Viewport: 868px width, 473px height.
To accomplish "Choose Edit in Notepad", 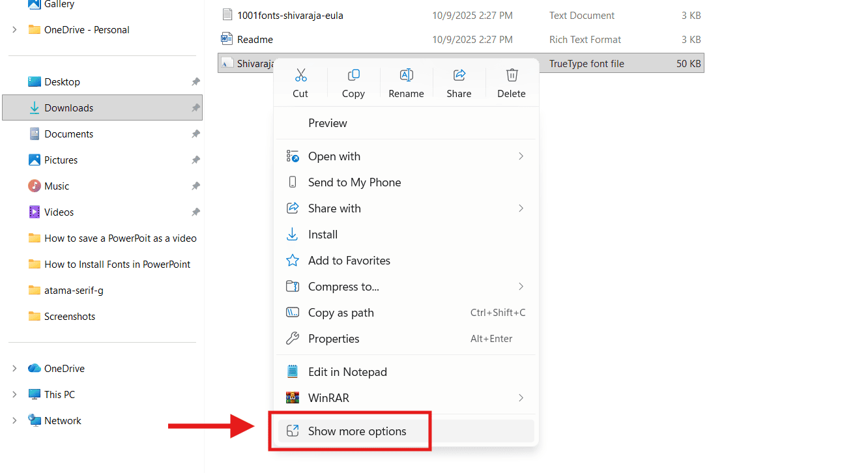I will tap(347, 372).
